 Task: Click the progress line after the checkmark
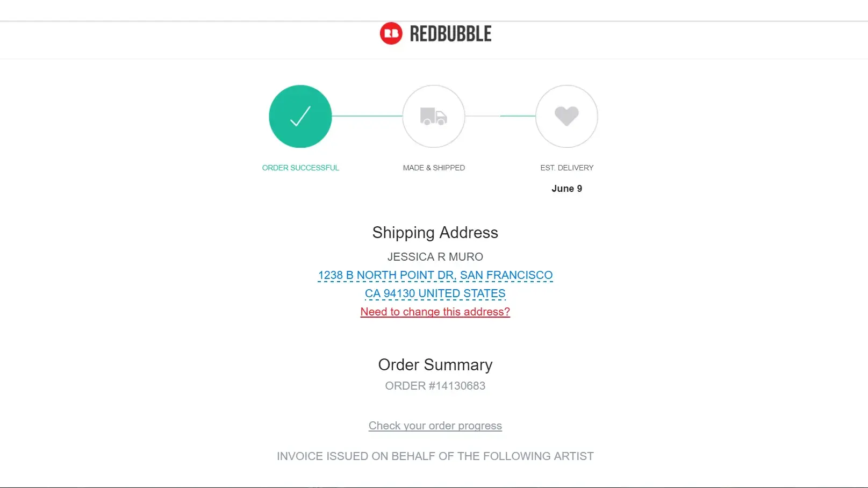(x=367, y=116)
